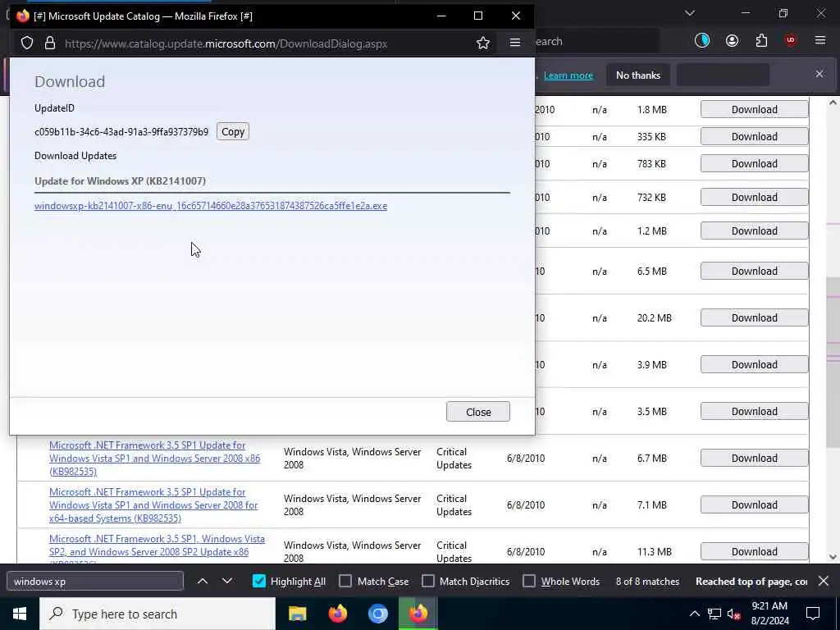840x630 pixels.
Task: Open the popup window hamburger menu
Action: 515,43
